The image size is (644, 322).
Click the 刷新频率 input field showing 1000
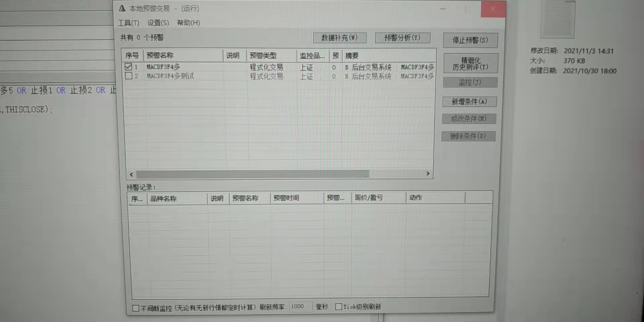pyautogui.click(x=301, y=307)
